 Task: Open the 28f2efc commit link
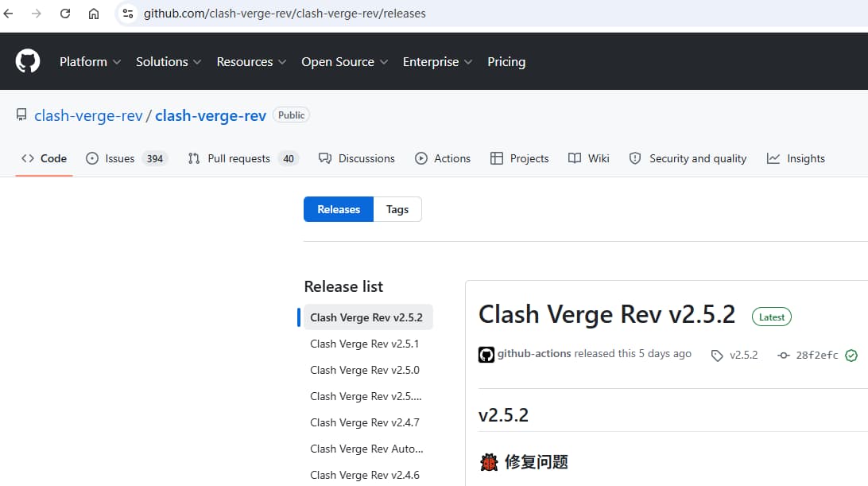pos(817,356)
